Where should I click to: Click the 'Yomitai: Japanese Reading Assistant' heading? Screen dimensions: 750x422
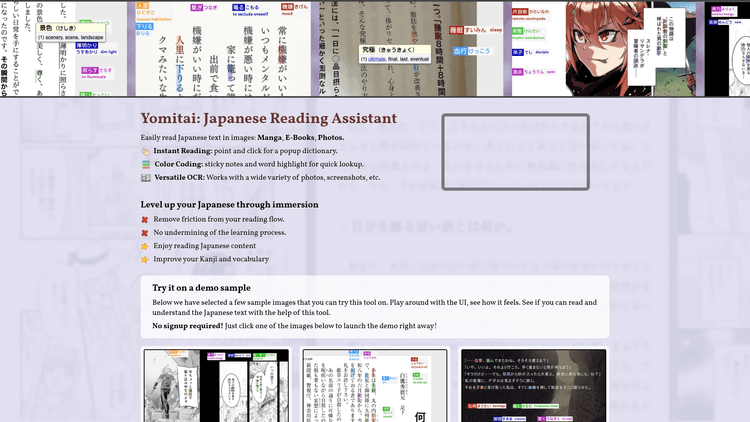(269, 118)
